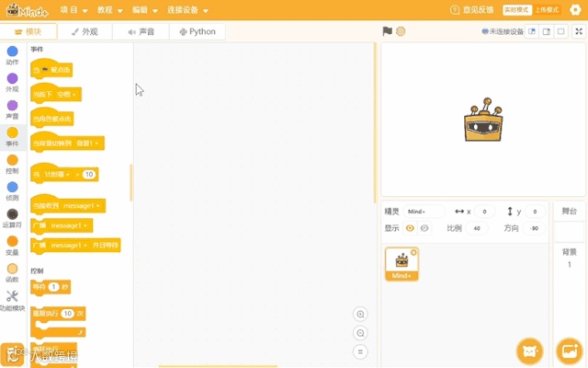Click 意见反馈 feedback link
The width and height of the screenshot is (588, 368).
tap(472, 10)
